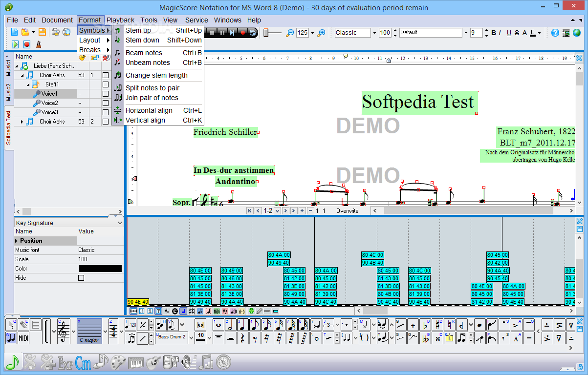The image size is (588, 375).
Task: Click the Help question mark icon
Action: 555,33
